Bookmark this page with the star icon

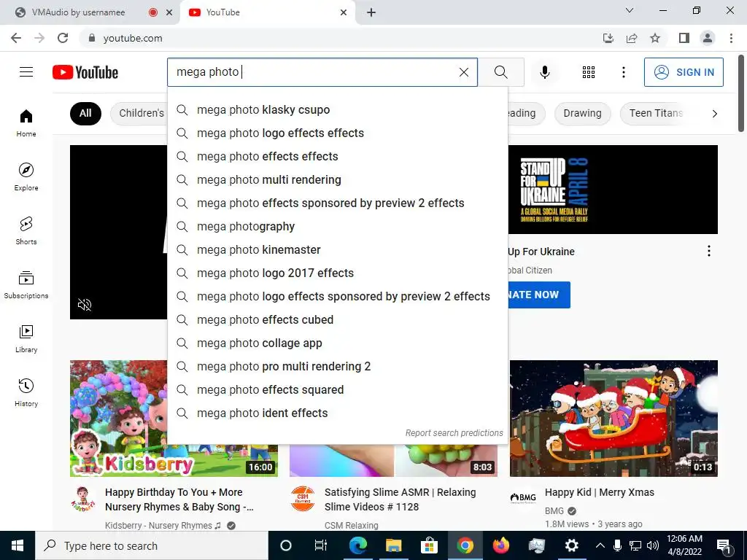655,38
